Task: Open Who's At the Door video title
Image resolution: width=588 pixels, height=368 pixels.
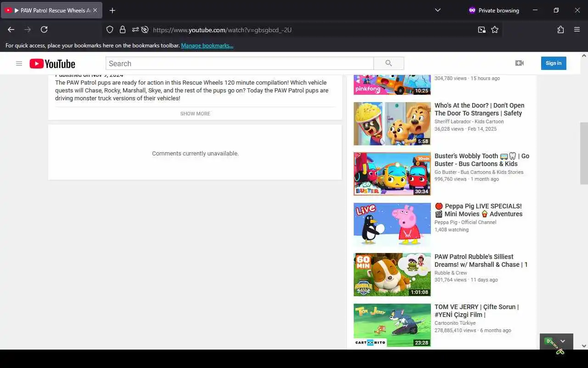Action: 480,109
